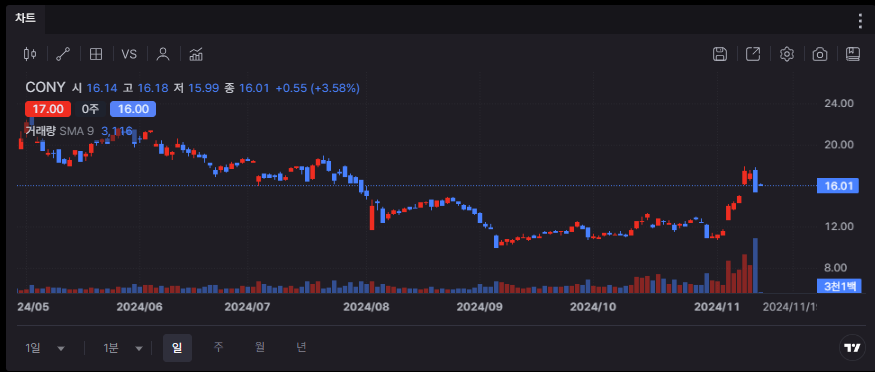The width and height of the screenshot is (875, 372).
Task: Click the 12.00 price axis label
Action: 839,226
